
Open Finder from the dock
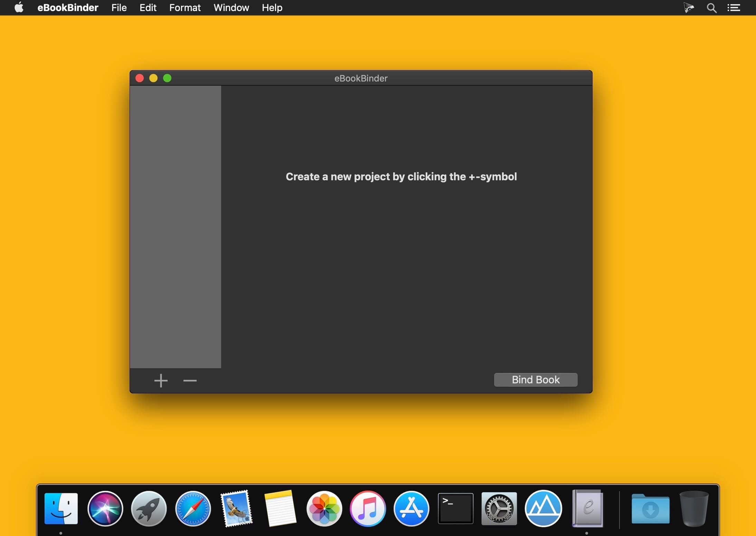pos(61,508)
